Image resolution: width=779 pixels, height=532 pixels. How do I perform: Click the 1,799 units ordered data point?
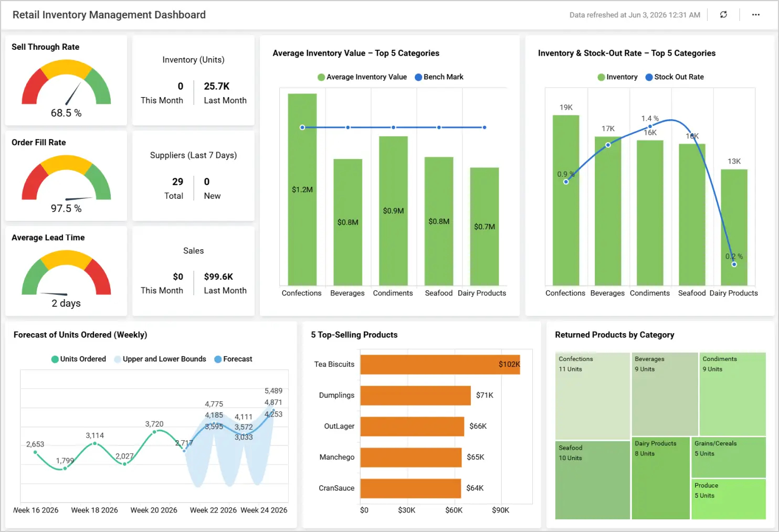coord(65,468)
